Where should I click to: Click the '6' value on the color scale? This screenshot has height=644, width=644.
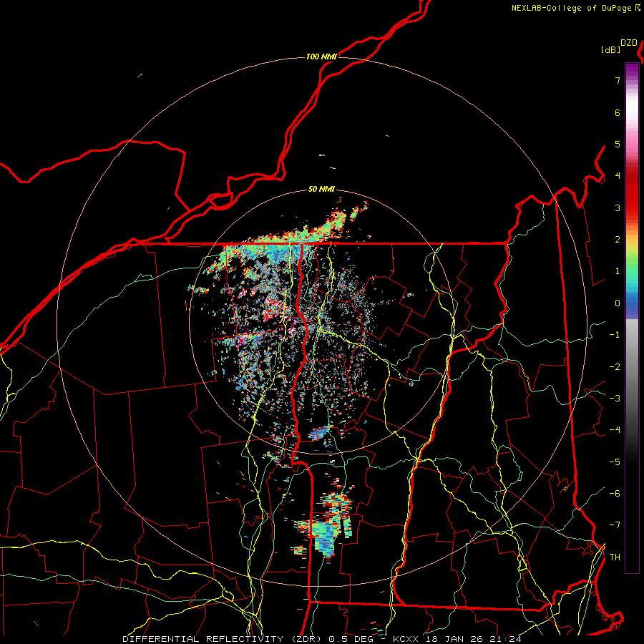click(x=618, y=112)
